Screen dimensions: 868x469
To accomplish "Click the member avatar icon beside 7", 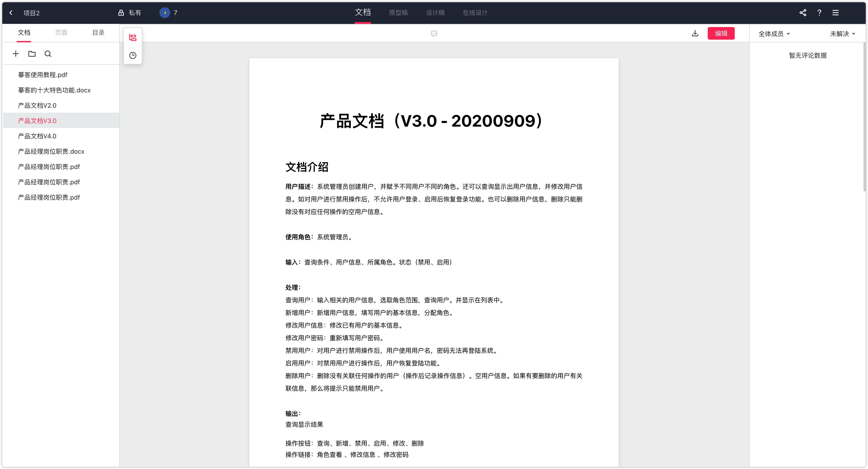I will tap(164, 13).
